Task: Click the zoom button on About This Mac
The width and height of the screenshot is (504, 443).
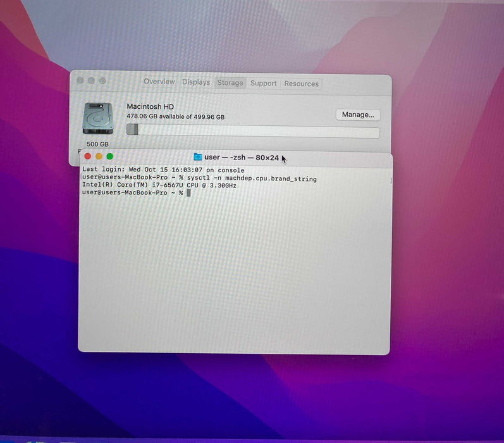Action: click(102, 81)
